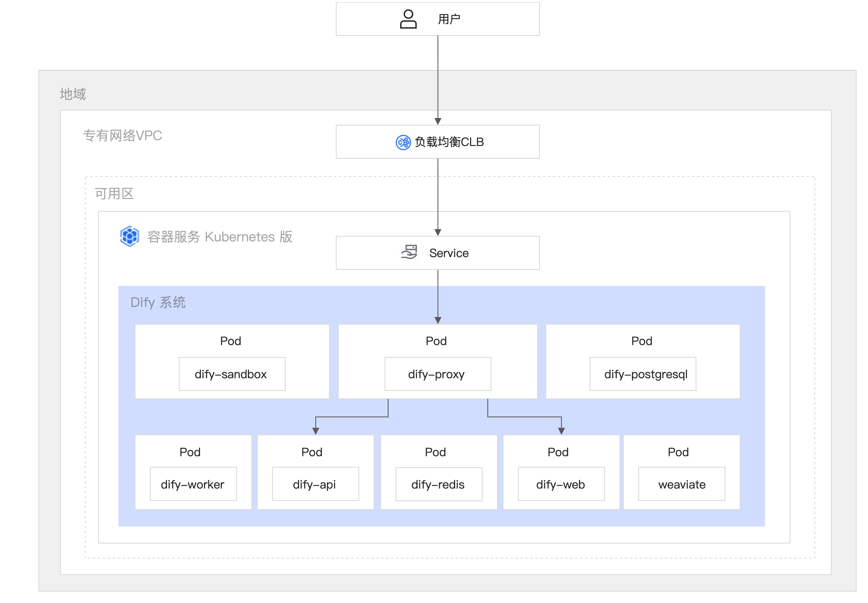Click the Pod label above dify-redis
The width and height of the screenshot is (868, 603).
click(x=435, y=452)
